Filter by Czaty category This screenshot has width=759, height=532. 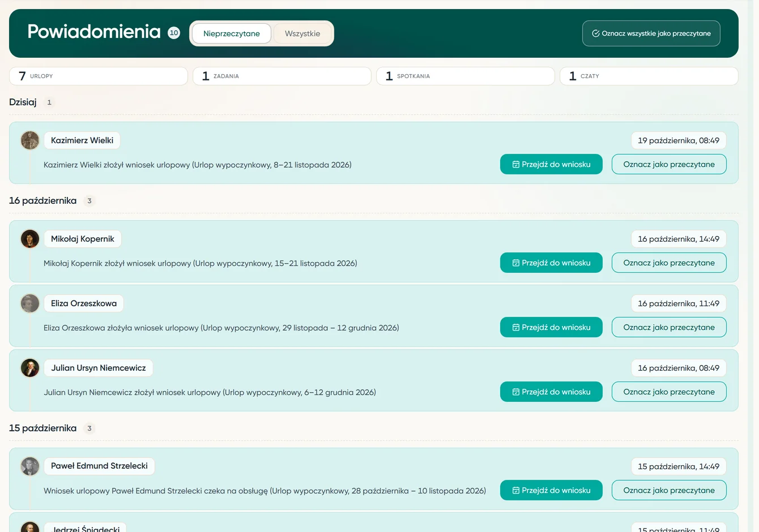(649, 76)
